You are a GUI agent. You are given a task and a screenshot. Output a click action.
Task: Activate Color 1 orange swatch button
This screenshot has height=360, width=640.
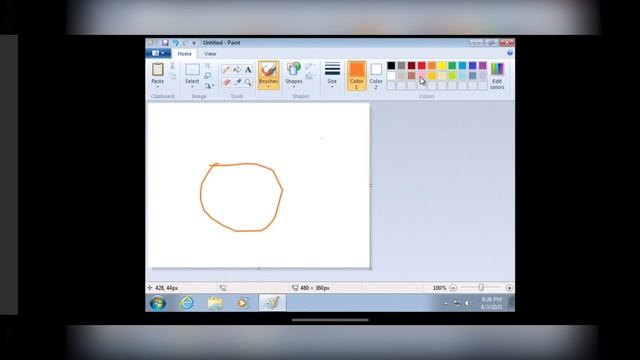click(356, 76)
